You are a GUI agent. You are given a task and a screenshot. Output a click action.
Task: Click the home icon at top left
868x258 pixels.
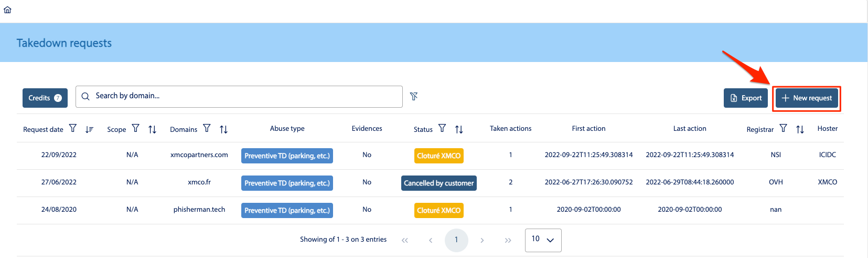coord(7,10)
